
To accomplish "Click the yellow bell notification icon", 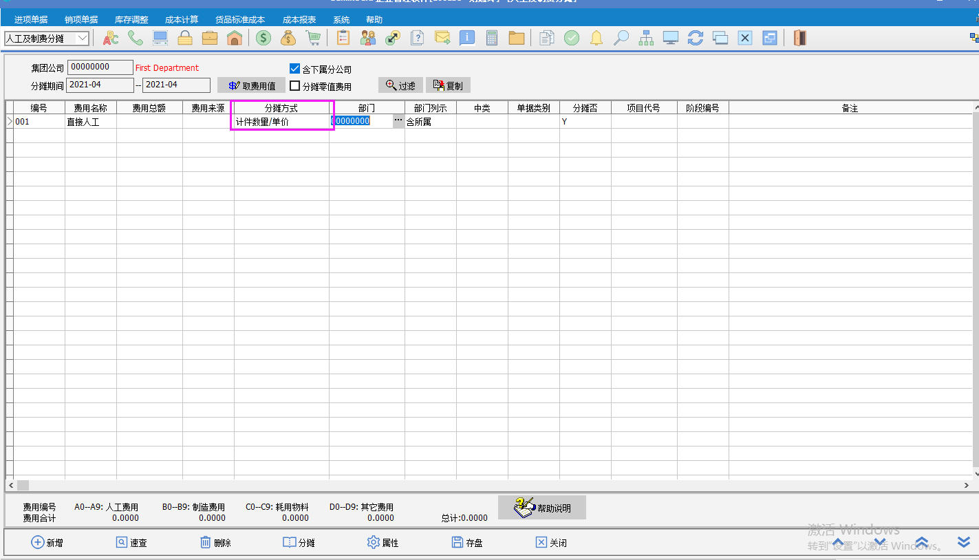I will coord(596,39).
